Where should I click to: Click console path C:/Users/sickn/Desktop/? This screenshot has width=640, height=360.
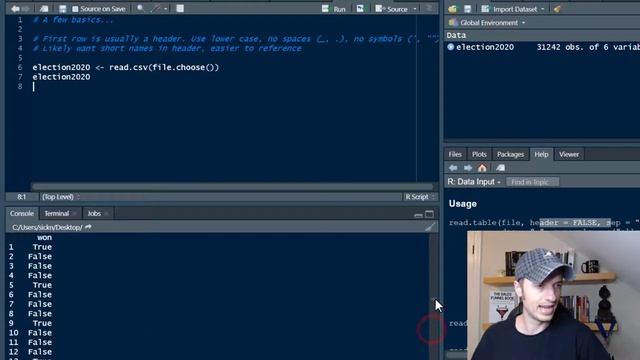click(47, 227)
